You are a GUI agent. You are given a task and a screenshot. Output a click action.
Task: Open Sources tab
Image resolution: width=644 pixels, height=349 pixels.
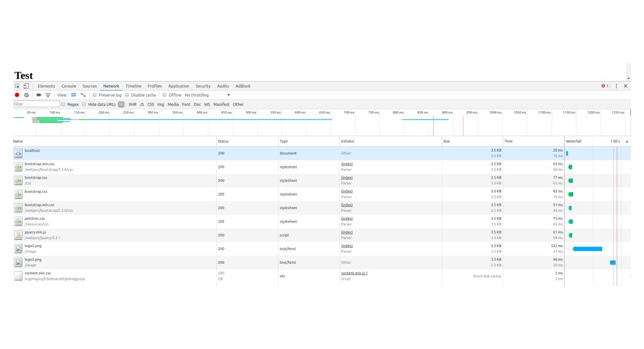click(x=90, y=86)
